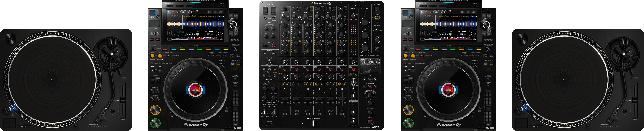The width and height of the screenshot is (644, 131).
Task: Click the isolator LOW knob on the mixer
Action: [365, 48]
